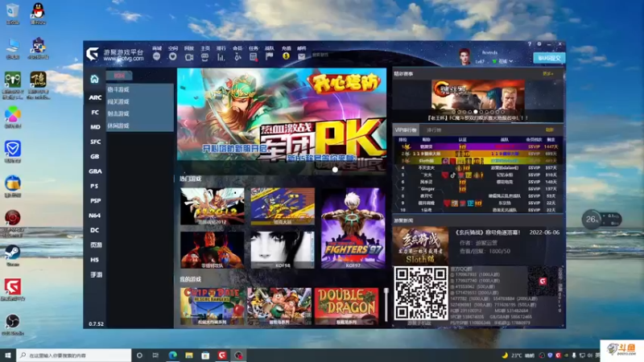
Task: Open the Windows Start button
Action: coord(8,355)
